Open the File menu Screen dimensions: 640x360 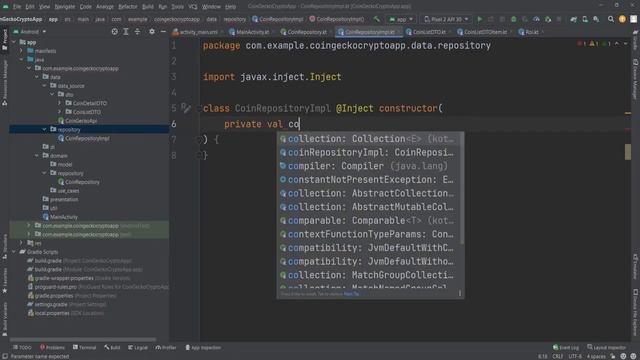pyautogui.click(x=17, y=7)
